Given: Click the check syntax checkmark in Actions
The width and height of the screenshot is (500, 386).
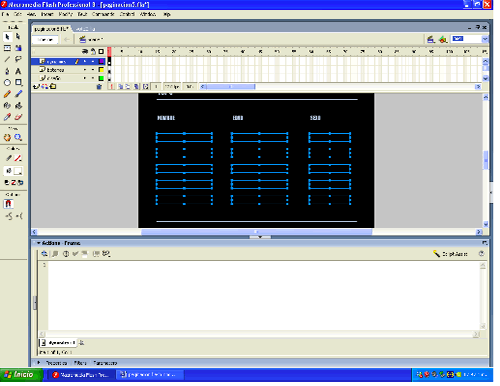Looking at the screenshot, I should pos(75,254).
